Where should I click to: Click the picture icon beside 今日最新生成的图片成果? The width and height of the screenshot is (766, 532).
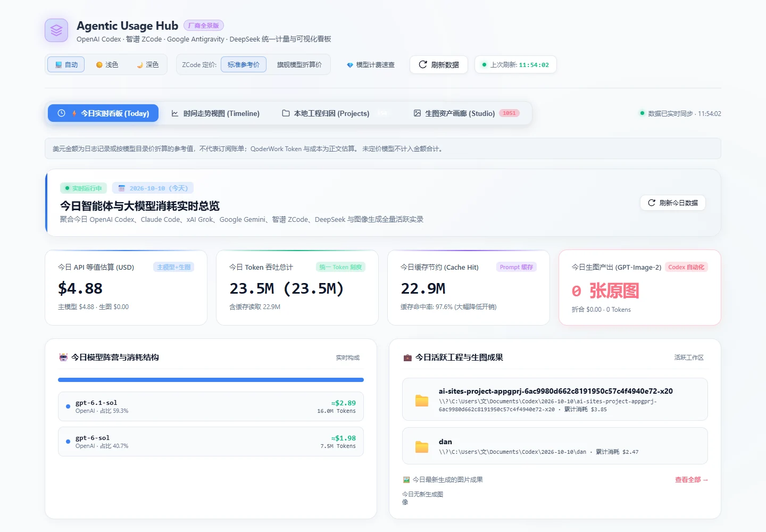(406, 480)
